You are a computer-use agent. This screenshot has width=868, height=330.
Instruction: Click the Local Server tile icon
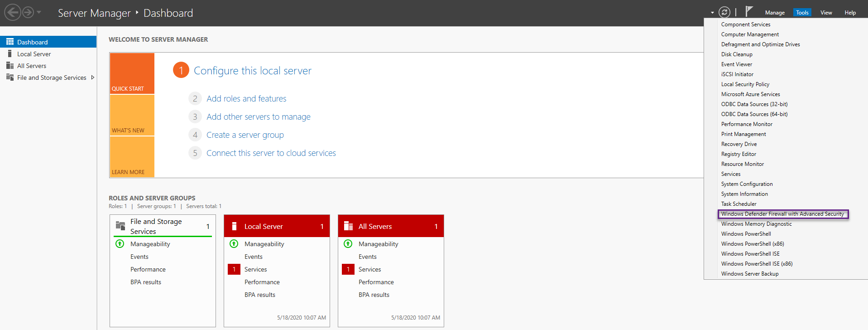pyautogui.click(x=235, y=226)
